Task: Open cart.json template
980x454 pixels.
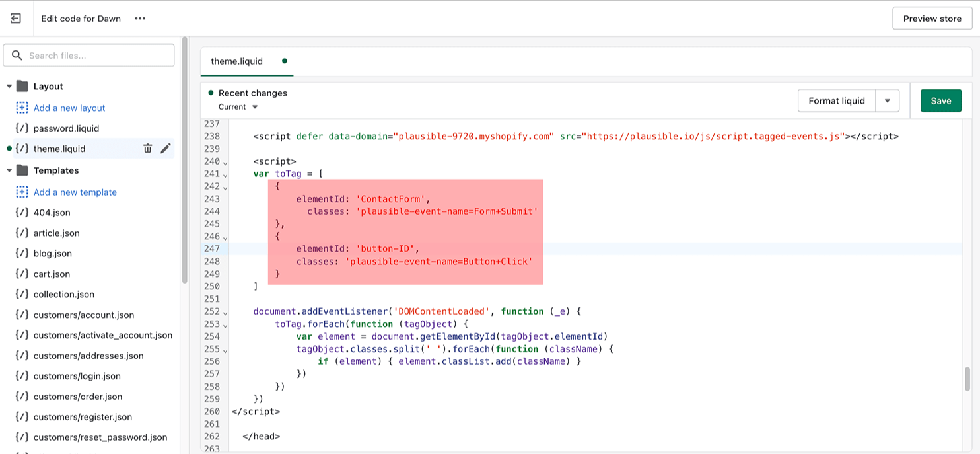Action: (52, 274)
